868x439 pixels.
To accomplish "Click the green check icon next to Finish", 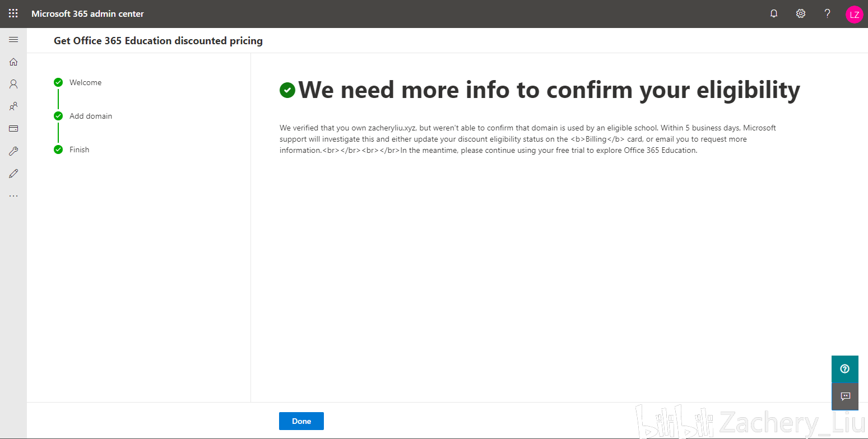I will point(58,150).
